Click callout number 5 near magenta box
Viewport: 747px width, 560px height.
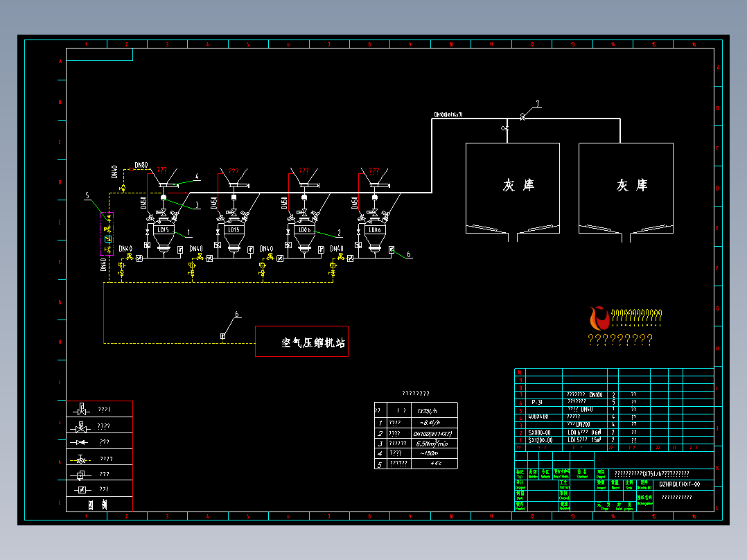tap(87, 195)
